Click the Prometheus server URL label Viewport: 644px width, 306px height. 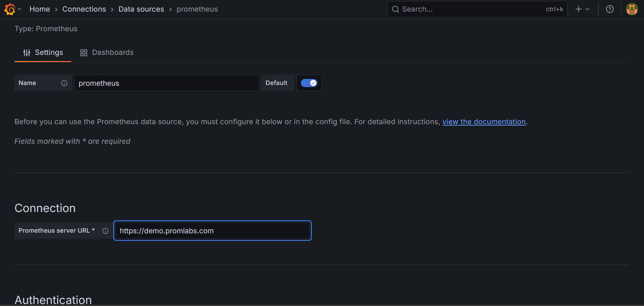pos(57,231)
